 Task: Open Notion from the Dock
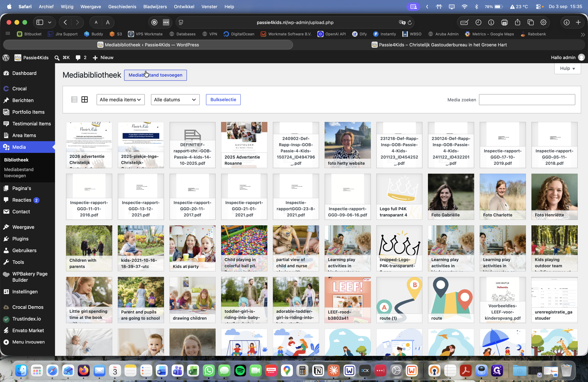pyautogui.click(x=318, y=370)
